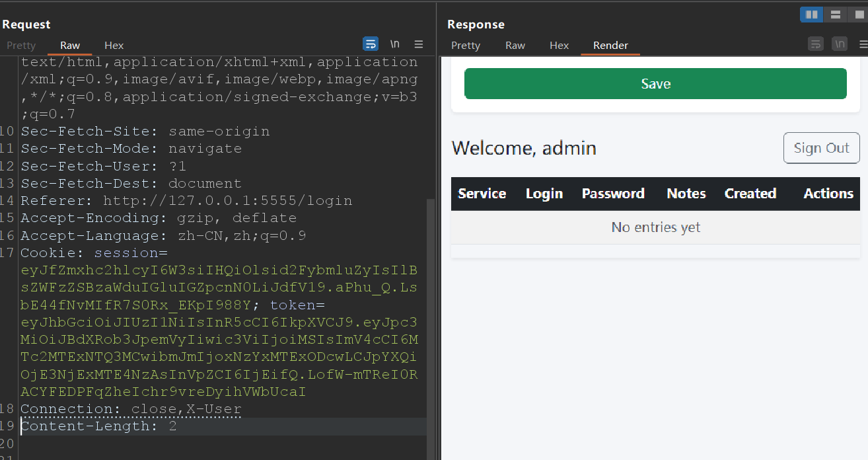Image resolution: width=868 pixels, height=460 pixels.
Task: Toggle word wrap icon in Response panel
Action: click(x=816, y=44)
